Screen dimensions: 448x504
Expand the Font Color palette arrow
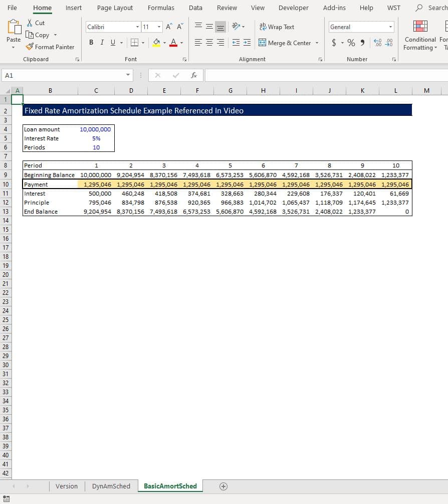point(181,43)
